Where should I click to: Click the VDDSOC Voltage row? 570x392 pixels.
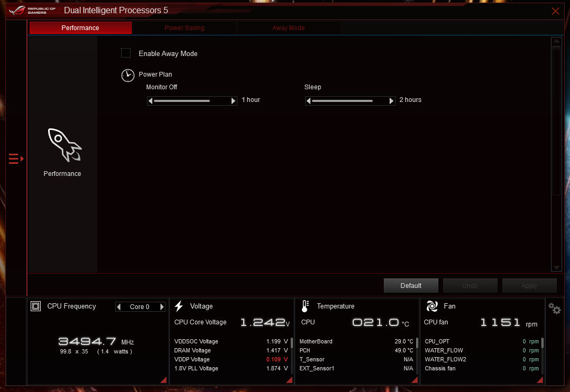231,341
